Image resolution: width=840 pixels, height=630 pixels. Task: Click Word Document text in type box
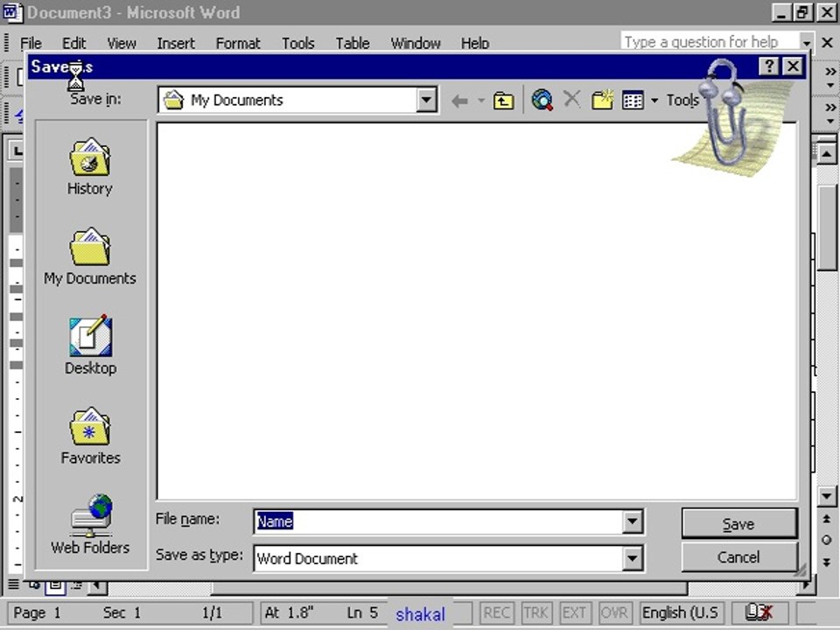pyautogui.click(x=307, y=559)
